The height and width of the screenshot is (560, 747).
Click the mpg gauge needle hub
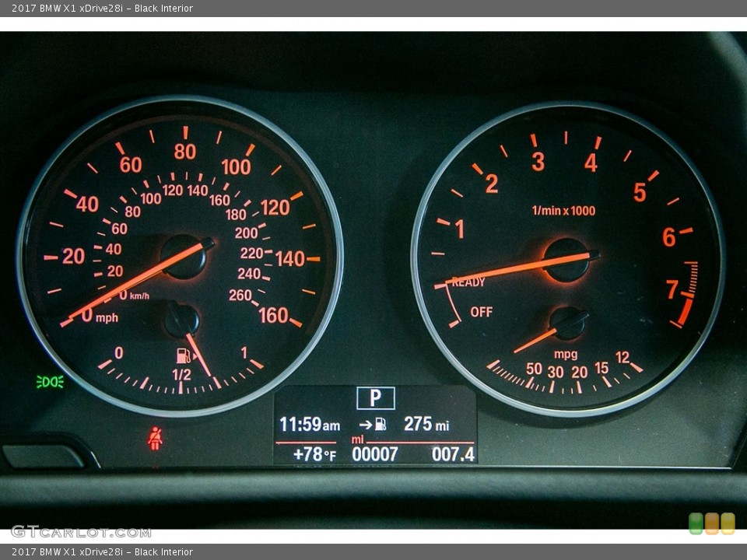[x=568, y=324]
